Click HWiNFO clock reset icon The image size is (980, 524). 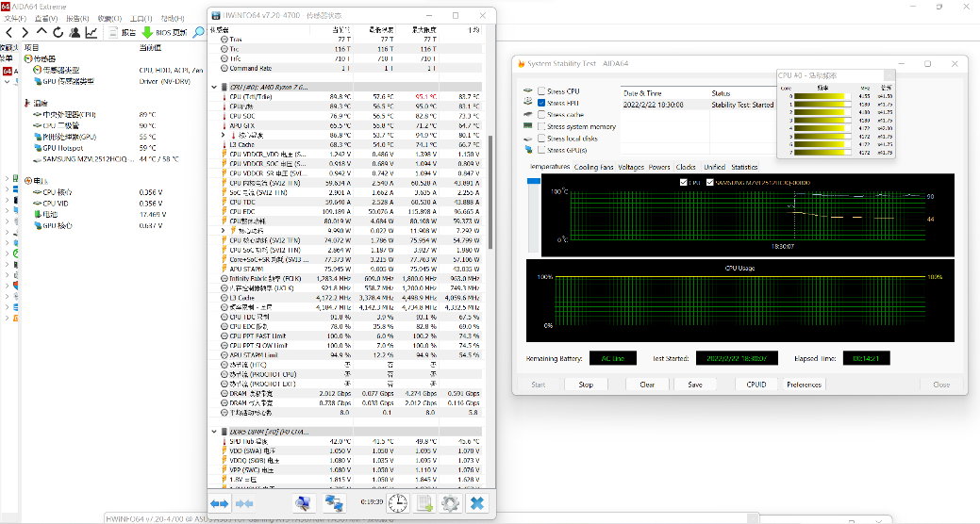coord(397,502)
